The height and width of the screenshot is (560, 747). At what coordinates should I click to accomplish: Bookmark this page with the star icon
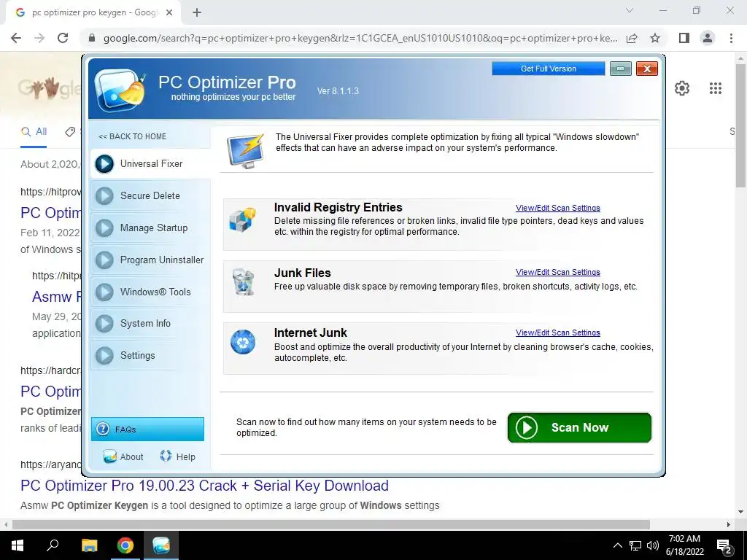(x=655, y=38)
